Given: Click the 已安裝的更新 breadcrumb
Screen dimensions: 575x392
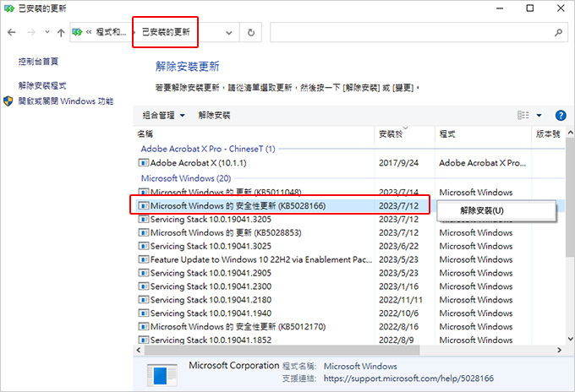Looking at the screenshot, I should (x=166, y=32).
